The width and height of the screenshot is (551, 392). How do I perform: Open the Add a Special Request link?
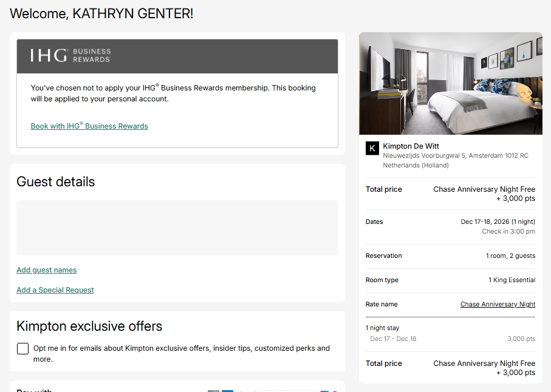[55, 290]
